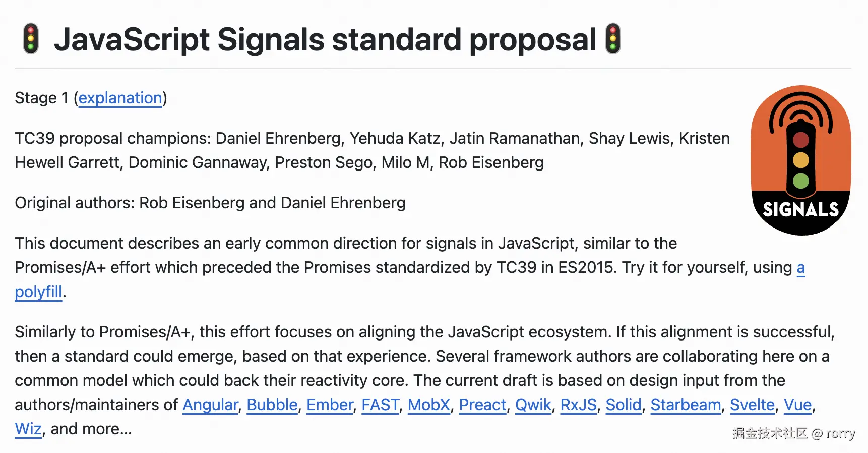This screenshot has height=453, width=868.
Task: Follow the Ember link
Action: pyautogui.click(x=330, y=405)
